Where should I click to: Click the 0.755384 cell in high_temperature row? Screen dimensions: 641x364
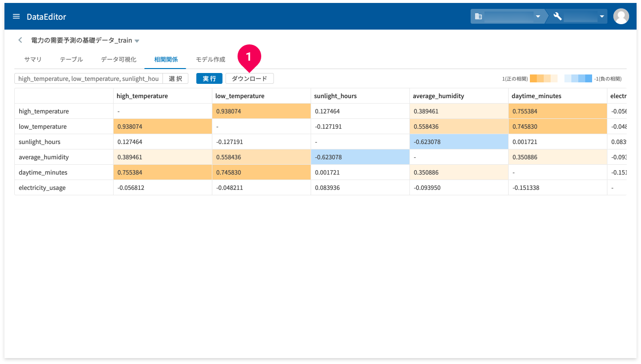pyautogui.click(x=558, y=111)
